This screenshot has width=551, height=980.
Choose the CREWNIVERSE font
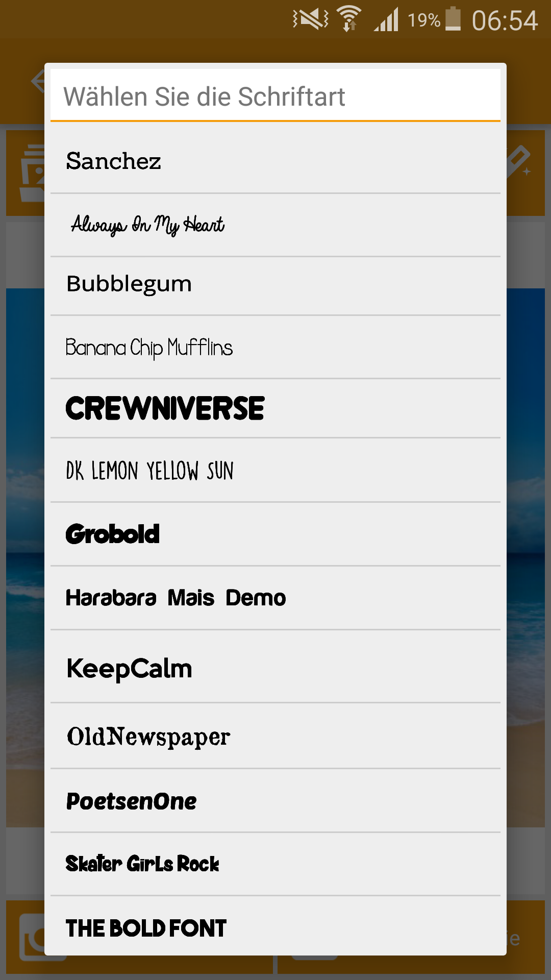click(275, 408)
